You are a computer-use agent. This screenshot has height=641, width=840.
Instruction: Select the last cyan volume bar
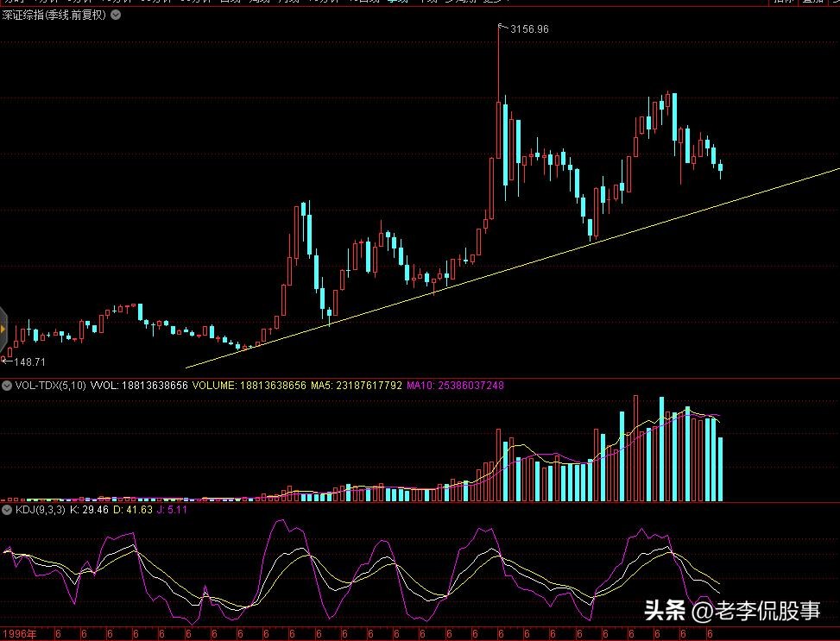pos(721,469)
